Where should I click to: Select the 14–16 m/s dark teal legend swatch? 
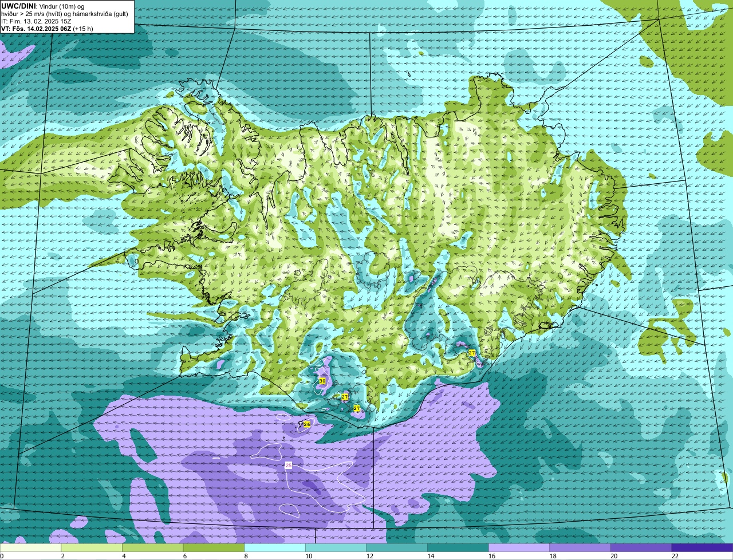458,547
